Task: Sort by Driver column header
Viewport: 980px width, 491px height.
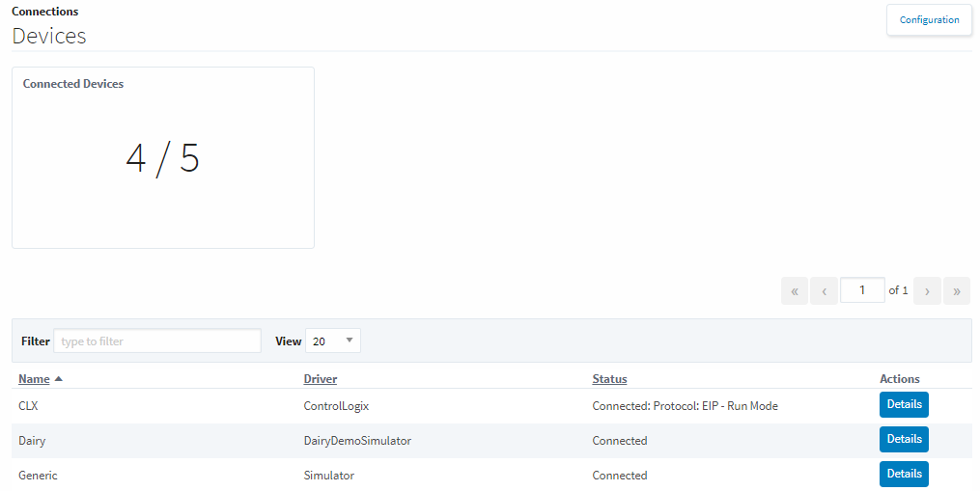Action: [320, 378]
